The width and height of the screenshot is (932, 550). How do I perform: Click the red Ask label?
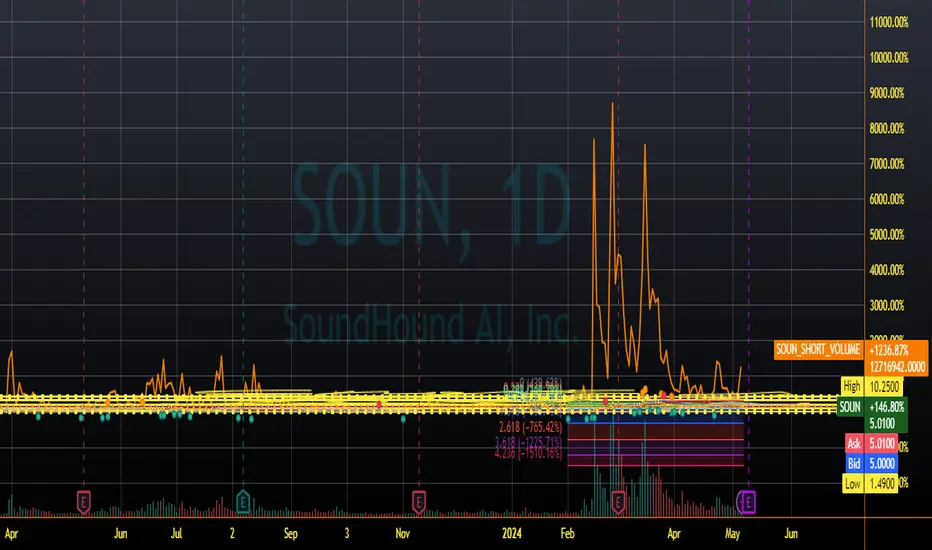pos(854,444)
